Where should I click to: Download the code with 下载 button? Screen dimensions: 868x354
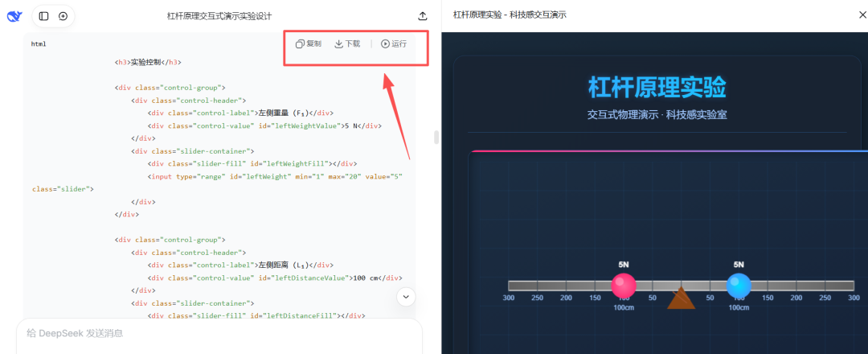tap(347, 43)
